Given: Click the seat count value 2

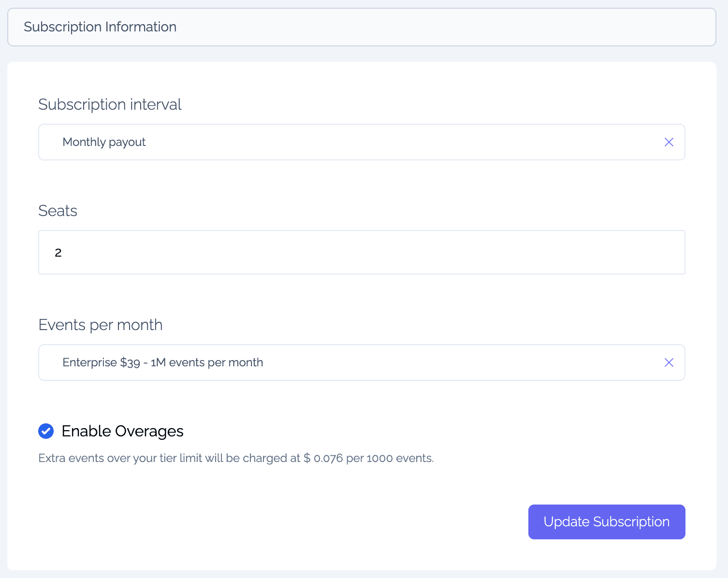Looking at the screenshot, I should [58, 253].
